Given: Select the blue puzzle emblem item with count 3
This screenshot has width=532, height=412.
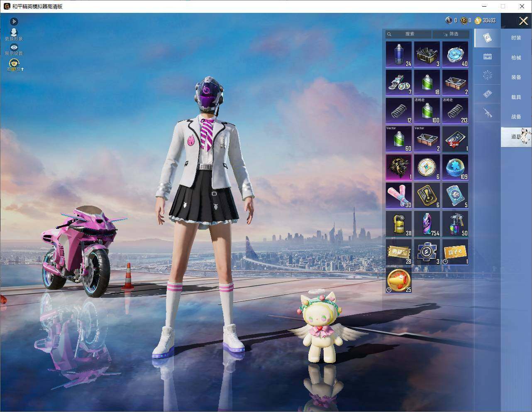Looking at the screenshot, I should point(427,252).
